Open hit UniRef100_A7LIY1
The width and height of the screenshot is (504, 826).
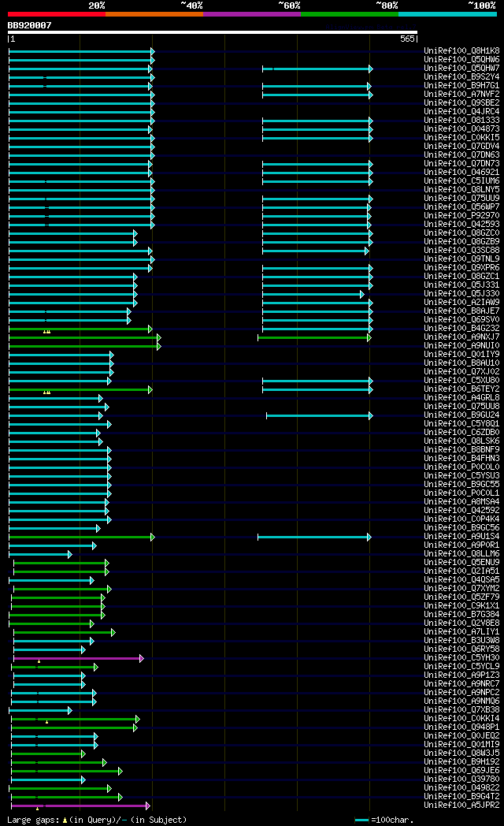pyautogui.click(x=462, y=632)
